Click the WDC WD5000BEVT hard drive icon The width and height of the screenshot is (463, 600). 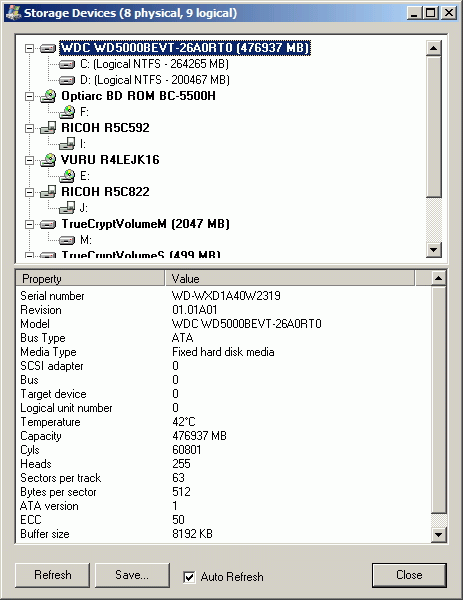(48, 48)
